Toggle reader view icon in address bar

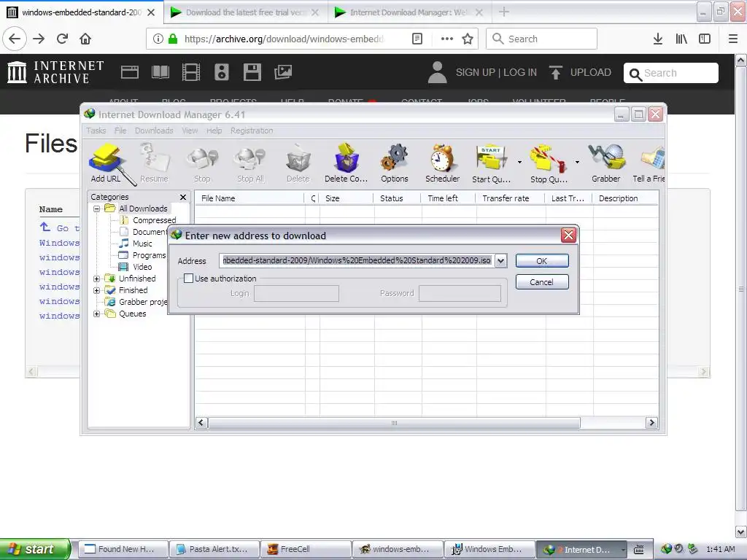pyautogui.click(x=417, y=39)
